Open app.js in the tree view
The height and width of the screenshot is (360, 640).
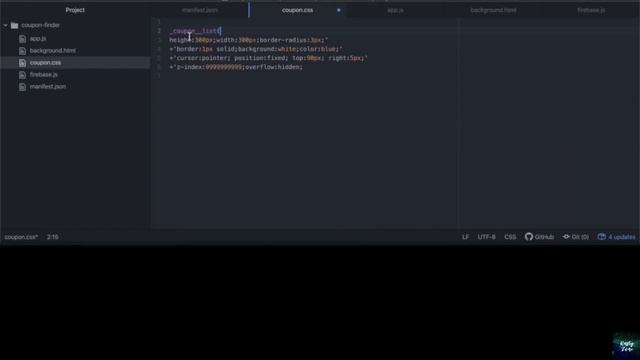click(x=38, y=39)
